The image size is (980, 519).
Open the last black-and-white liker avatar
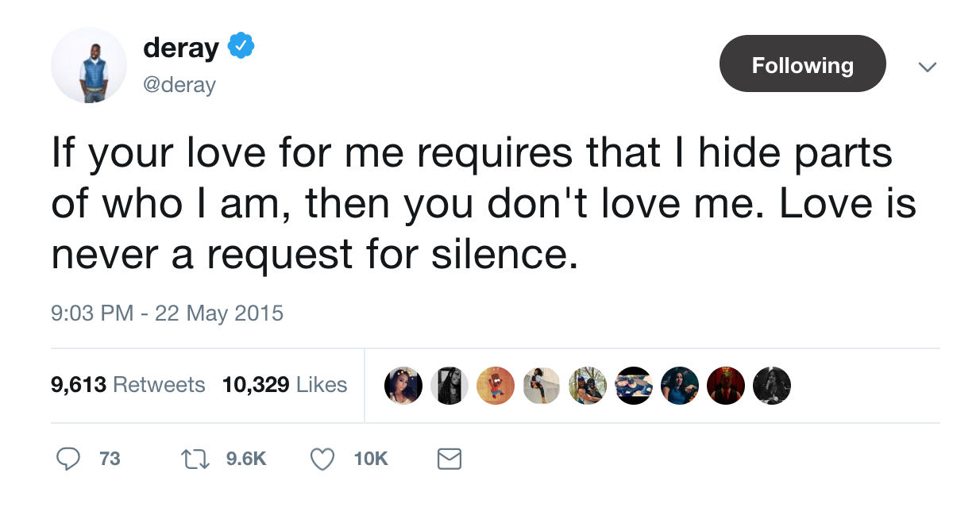point(772,386)
